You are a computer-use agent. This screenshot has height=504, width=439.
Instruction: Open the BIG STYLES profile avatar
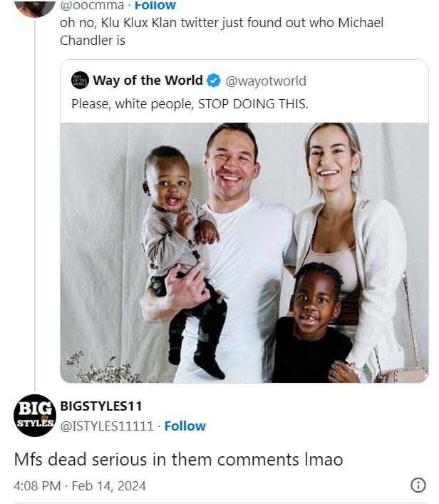tap(34, 416)
